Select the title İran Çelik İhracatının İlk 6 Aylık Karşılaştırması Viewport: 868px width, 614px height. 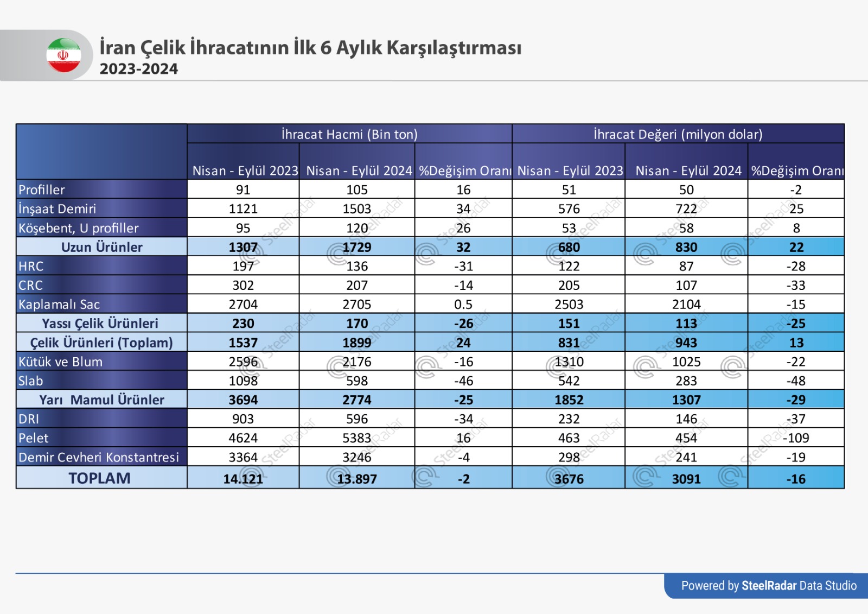pos(310,47)
